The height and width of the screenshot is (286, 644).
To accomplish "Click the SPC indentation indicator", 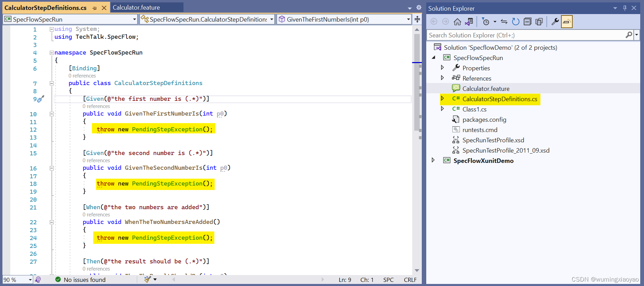I will (389, 280).
